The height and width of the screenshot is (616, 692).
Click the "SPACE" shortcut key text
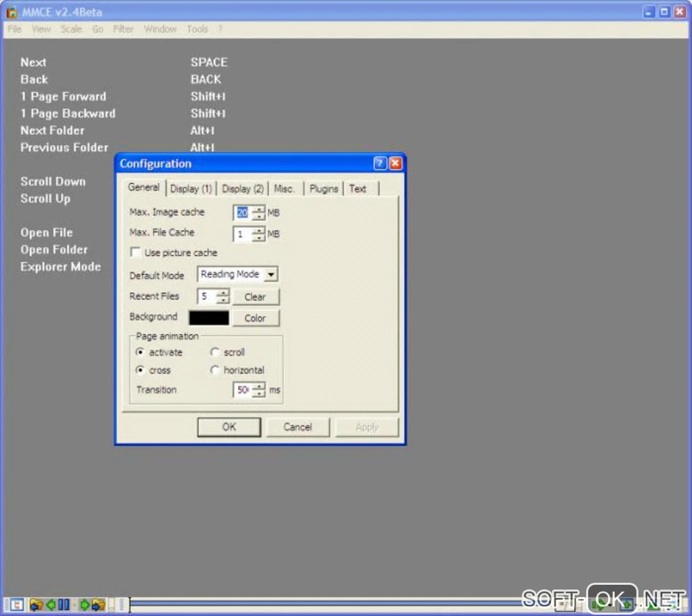(209, 62)
